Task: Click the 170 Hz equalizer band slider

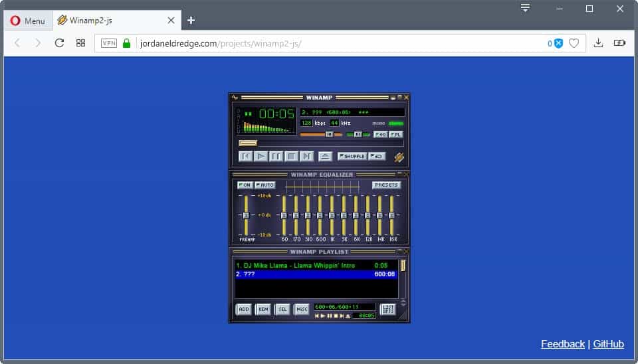Action: (296, 215)
